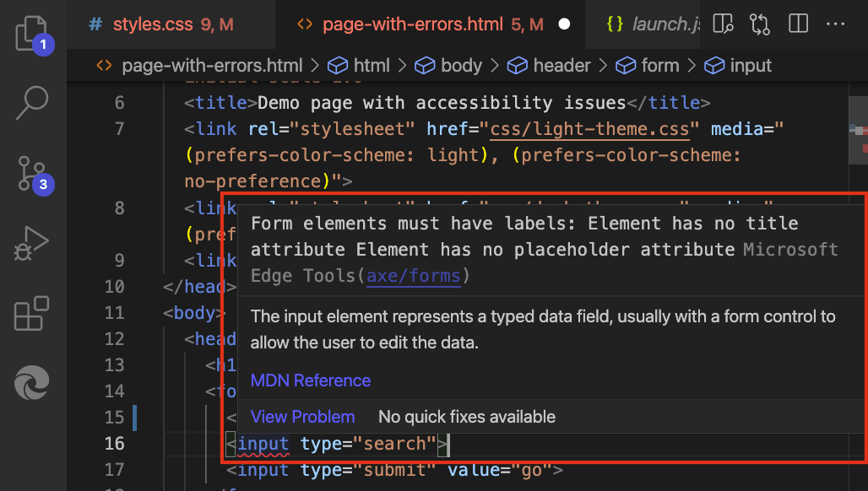Follow the axe/forms documentation link

[x=413, y=274]
